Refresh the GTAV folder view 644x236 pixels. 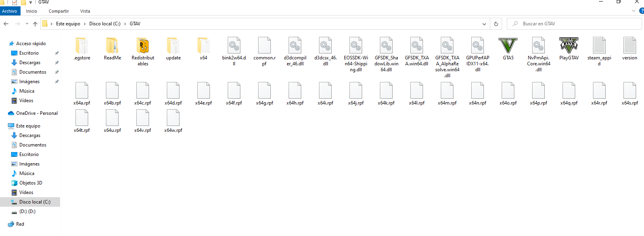click(496, 24)
